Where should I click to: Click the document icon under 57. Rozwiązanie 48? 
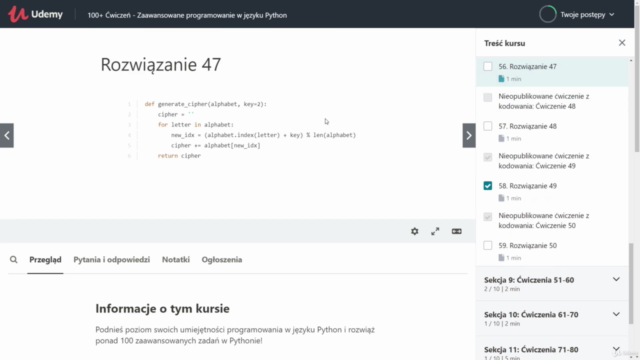click(501, 139)
